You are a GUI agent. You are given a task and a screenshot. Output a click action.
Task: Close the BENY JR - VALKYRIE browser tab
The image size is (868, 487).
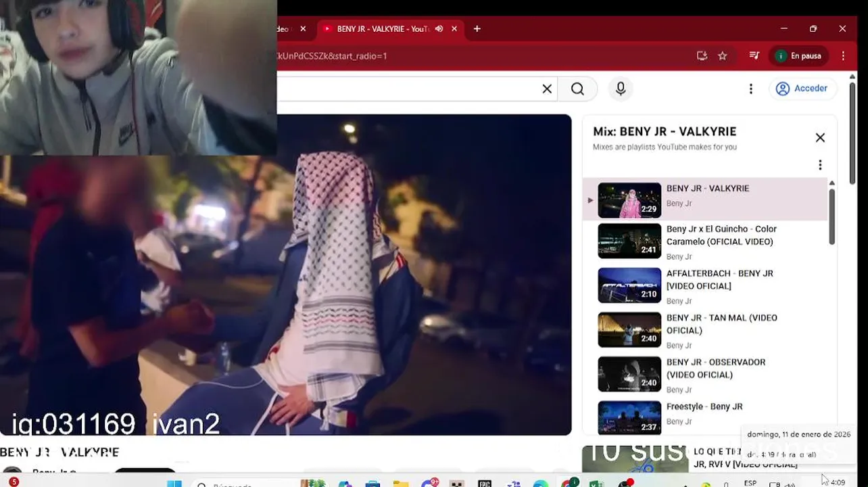pyautogui.click(x=454, y=29)
